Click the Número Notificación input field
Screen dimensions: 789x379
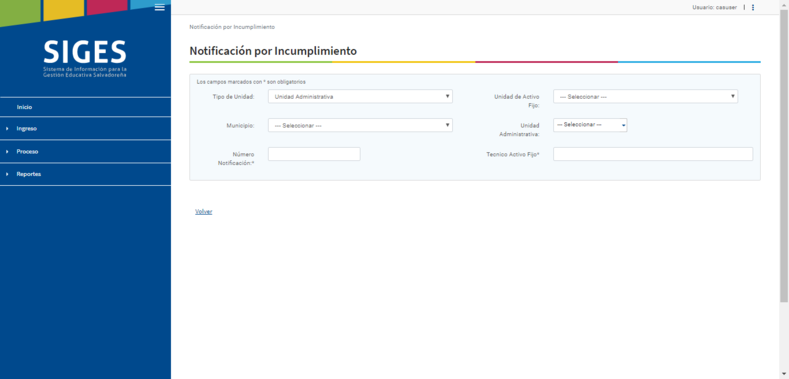pyautogui.click(x=314, y=154)
